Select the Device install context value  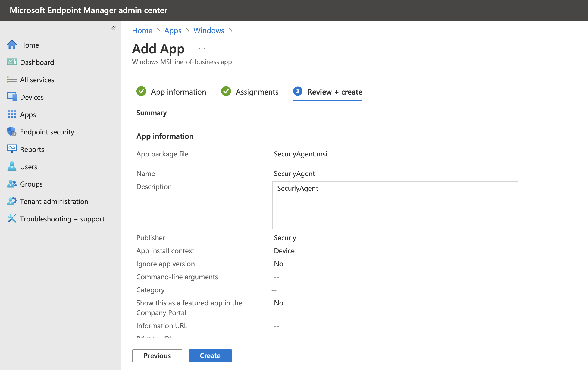[x=284, y=251]
